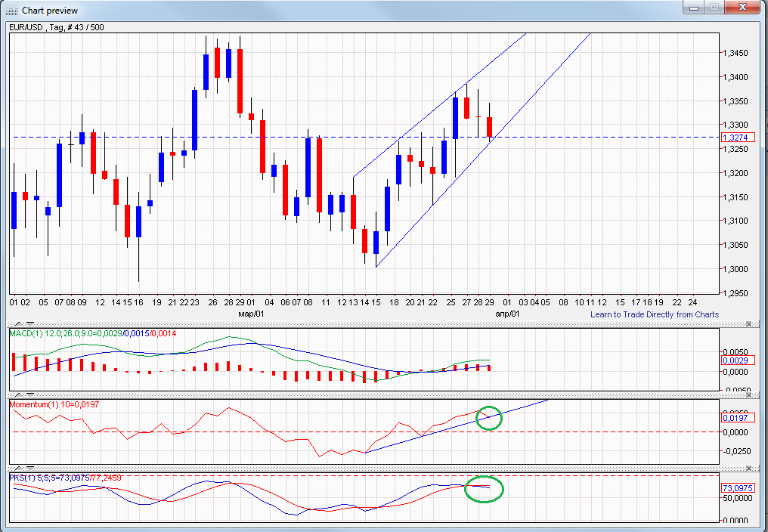Click the 'апр/01' date label
Screen dimensions: 768x532
507,314
